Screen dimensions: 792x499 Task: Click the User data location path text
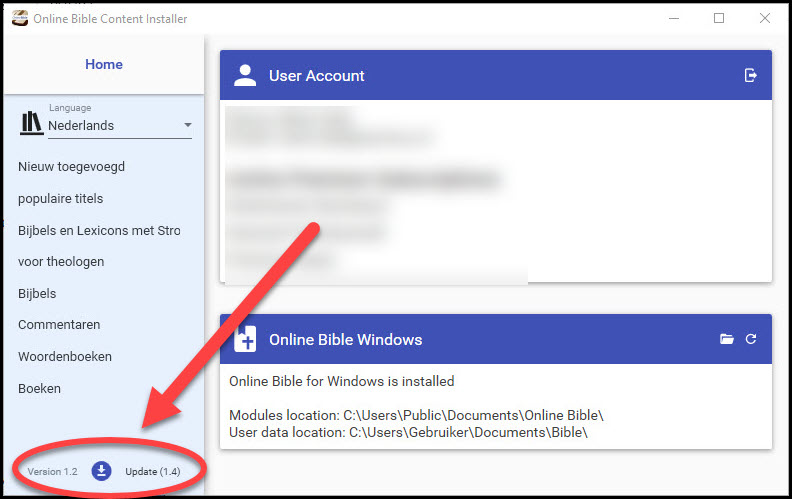tap(408, 432)
